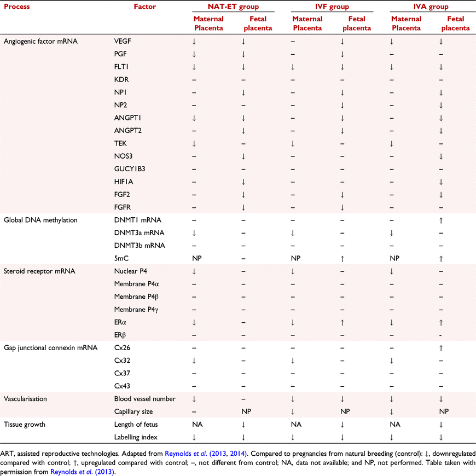Select the 'DNMT3b mRNA' cell

coord(140,246)
